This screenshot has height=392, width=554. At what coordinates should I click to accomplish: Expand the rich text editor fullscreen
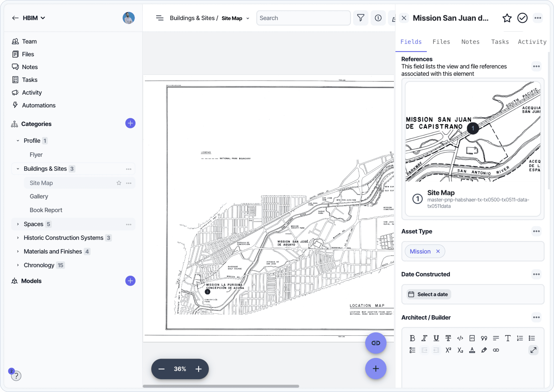coord(533,350)
